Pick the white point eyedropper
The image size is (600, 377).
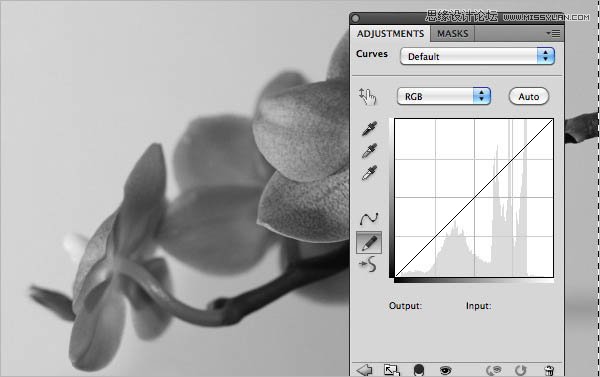click(x=369, y=173)
